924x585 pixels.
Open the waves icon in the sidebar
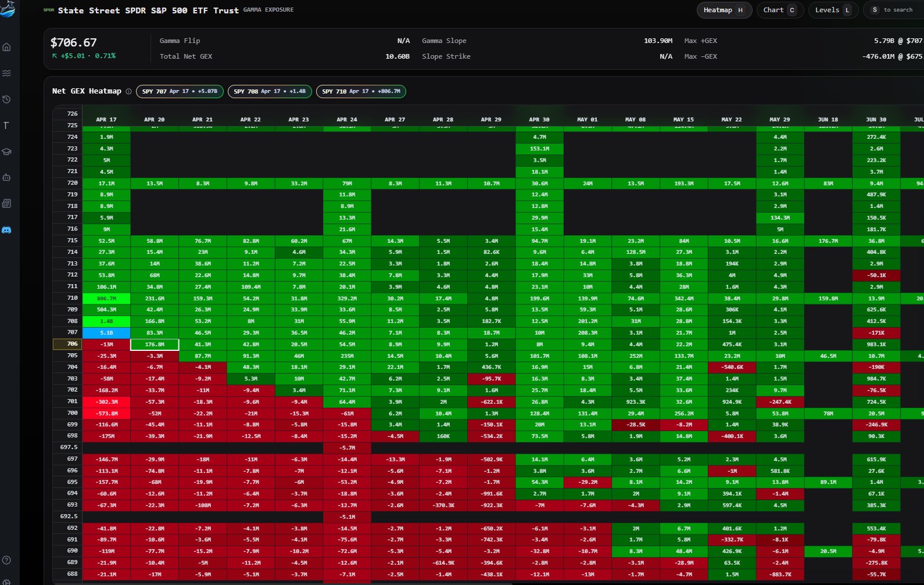[x=6, y=73]
